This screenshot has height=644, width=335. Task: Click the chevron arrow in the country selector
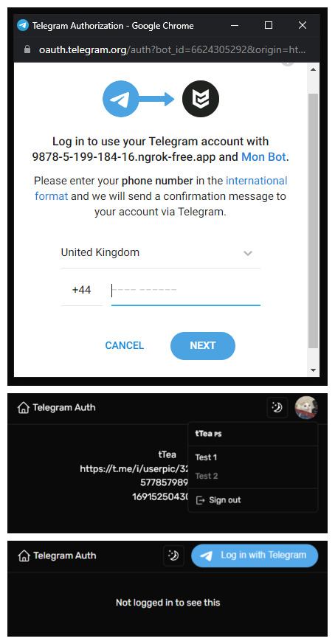click(248, 253)
